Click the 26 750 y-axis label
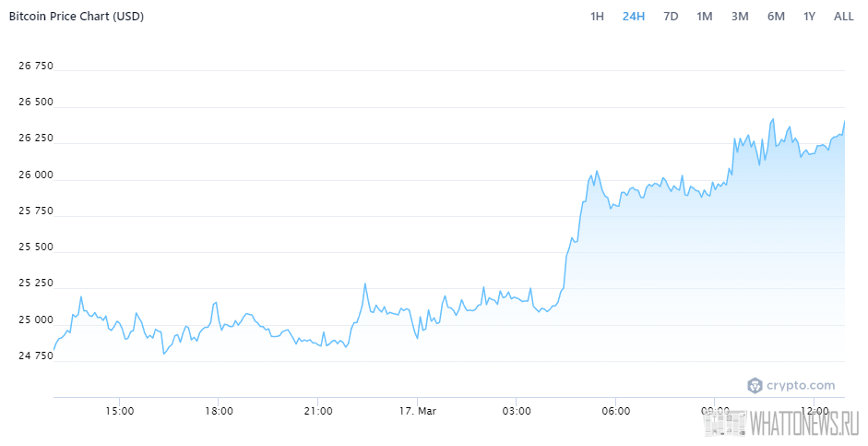This screenshot has width=868, height=446. tap(36, 66)
